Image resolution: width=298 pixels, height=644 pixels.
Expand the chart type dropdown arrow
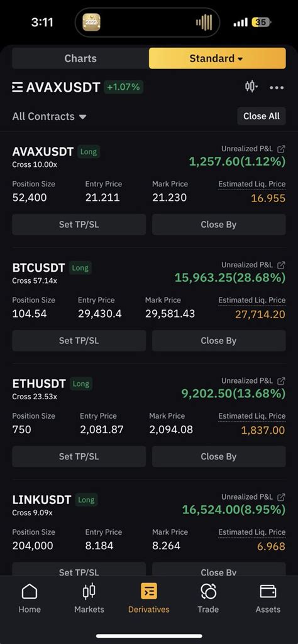(x=257, y=87)
